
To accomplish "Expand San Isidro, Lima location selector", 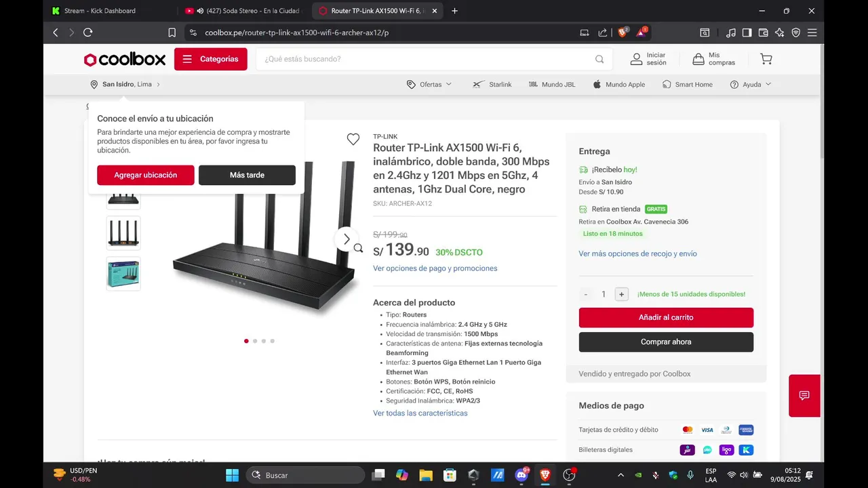I will (x=125, y=85).
